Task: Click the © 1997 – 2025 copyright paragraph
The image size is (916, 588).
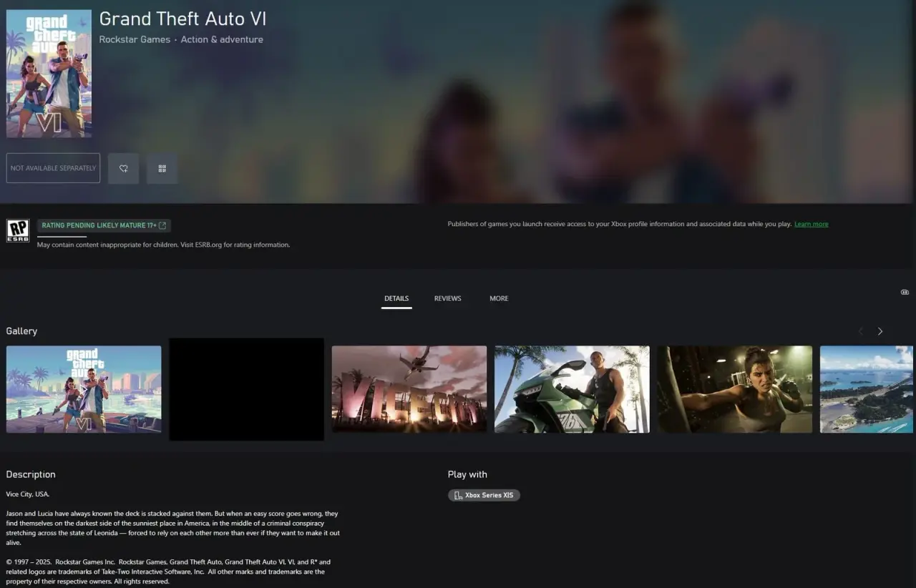Action: click(168, 572)
